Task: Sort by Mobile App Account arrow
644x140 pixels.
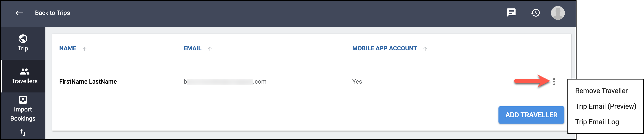Action: (425, 49)
